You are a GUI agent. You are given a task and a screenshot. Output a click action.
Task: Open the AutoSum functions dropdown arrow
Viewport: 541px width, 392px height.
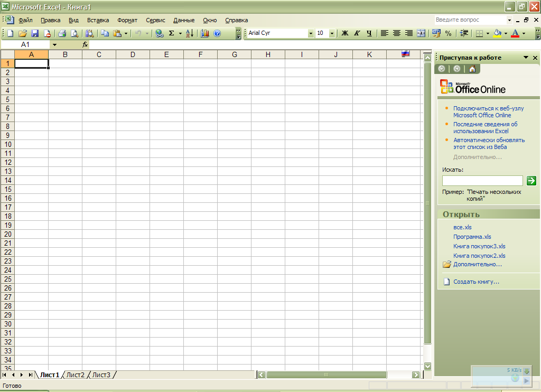[x=180, y=33]
